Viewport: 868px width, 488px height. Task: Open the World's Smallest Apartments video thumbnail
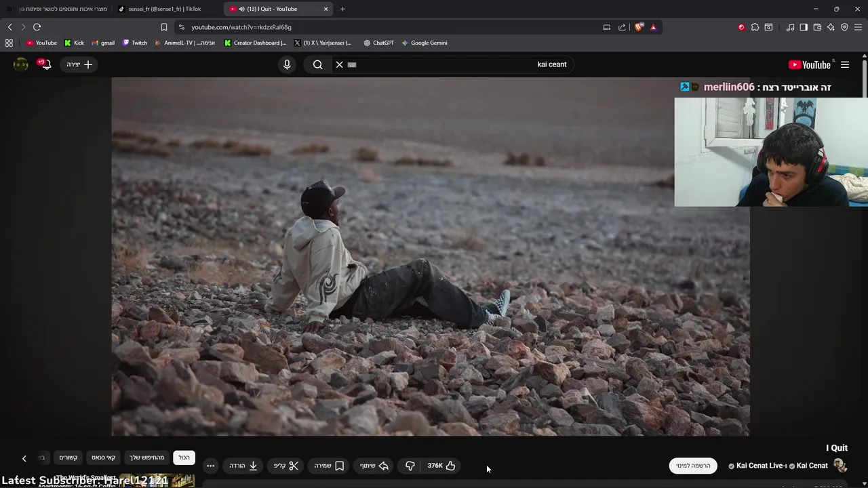pos(157,481)
